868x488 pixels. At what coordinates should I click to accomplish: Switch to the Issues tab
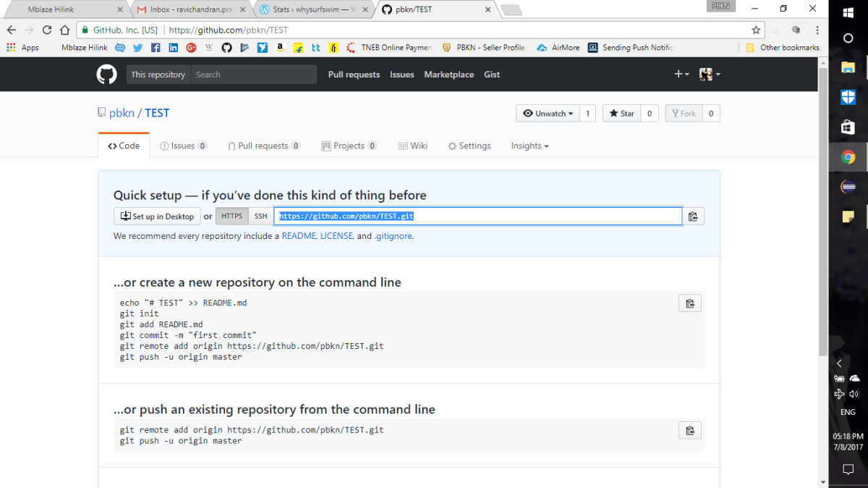click(x=184, y=146)
